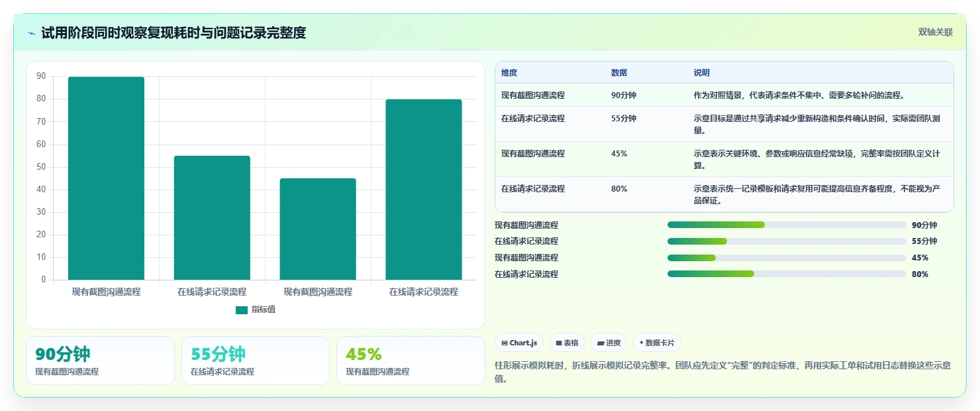
Task: Click the 45% cell in the table
Action: point(619,154)
